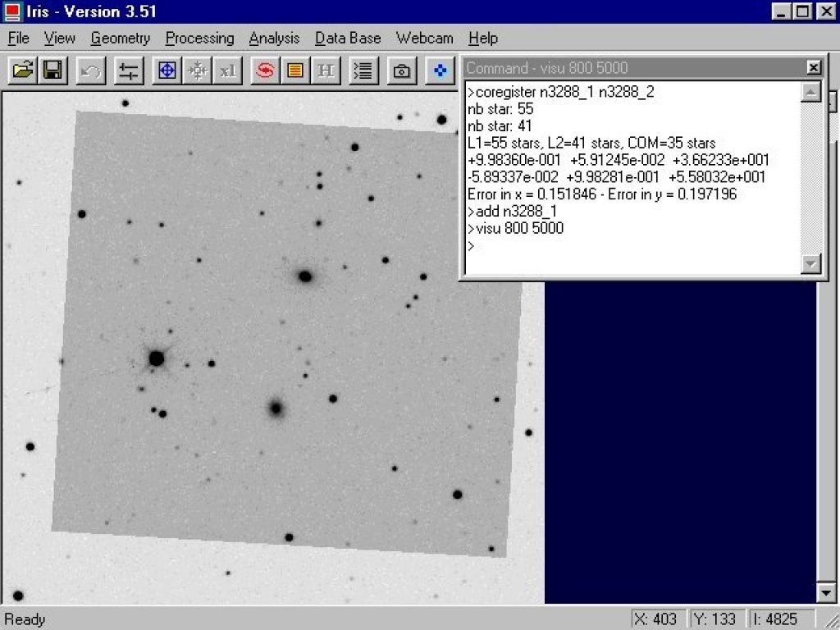Minimize the Iris window
Screen dimensions: 840x630
coord(781,11)
